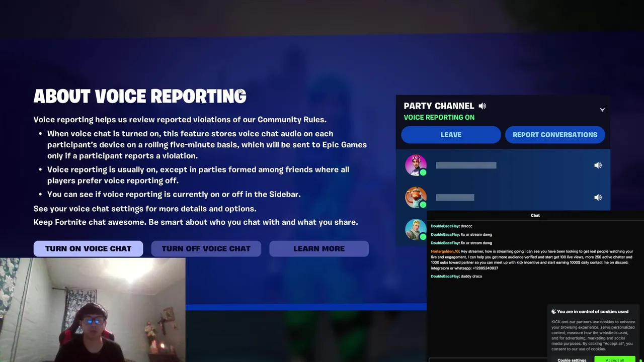Open the Learn More button
Viewport: 644px width, 362px height.
click(319, 248)
